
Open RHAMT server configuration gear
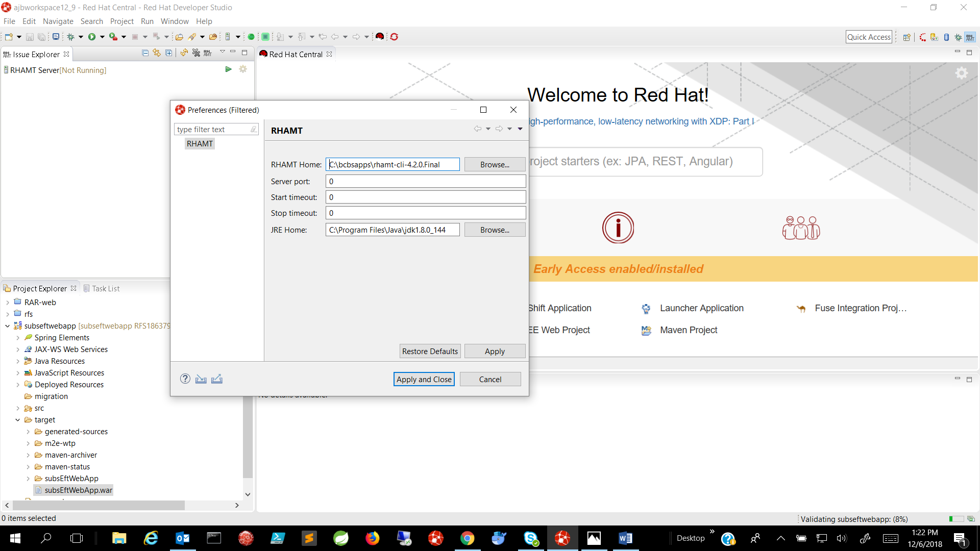pos(243,69)
